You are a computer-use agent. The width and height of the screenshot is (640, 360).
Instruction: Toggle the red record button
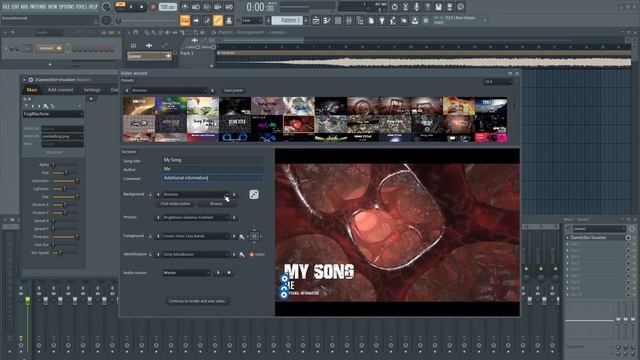(153, 7)
